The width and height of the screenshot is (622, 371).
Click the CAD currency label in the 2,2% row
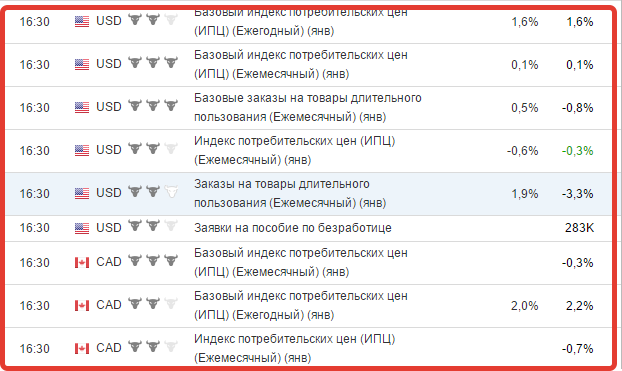pos(109,305)
